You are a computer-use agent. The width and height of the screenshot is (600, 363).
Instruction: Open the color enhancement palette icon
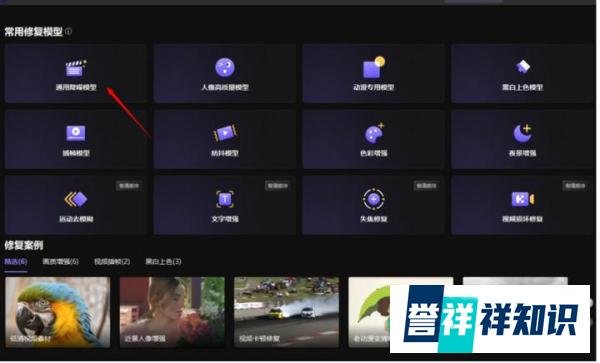[374, 133]
